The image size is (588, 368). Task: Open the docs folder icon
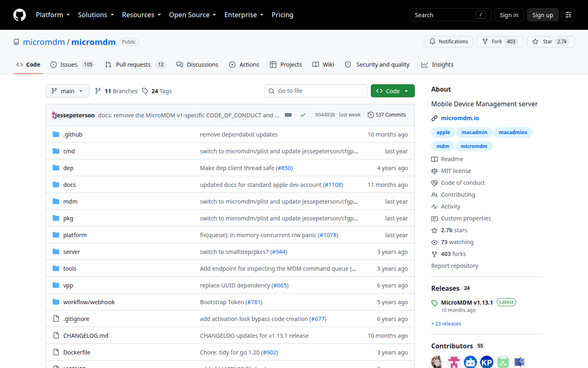(56, 184)
